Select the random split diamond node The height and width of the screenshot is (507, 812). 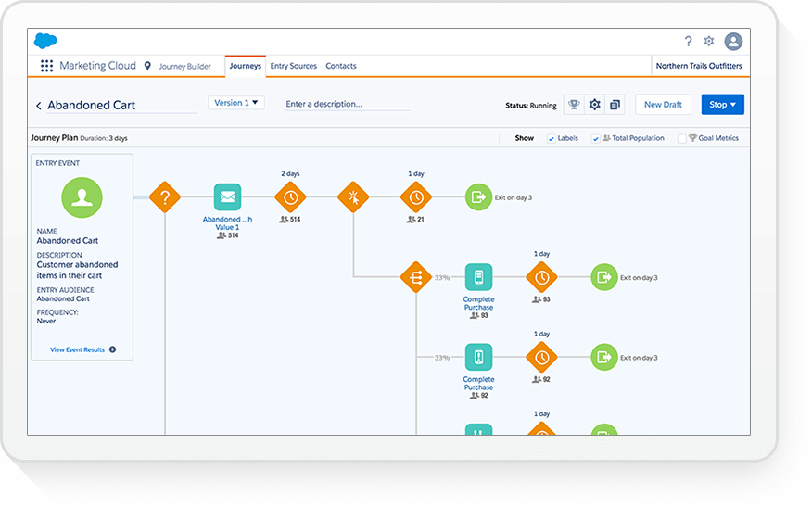pyautogui.click(x=416, y=276)
